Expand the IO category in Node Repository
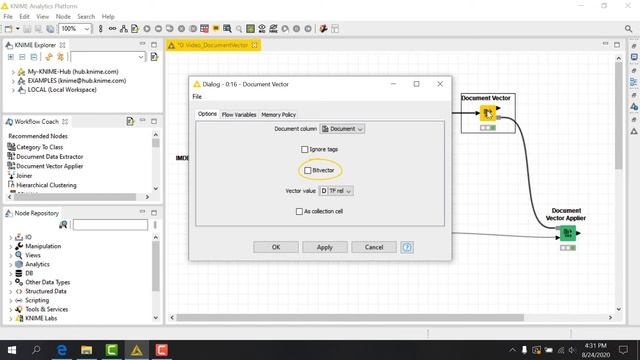This screenshot has height=360, width=640. [x=10, y=237]
